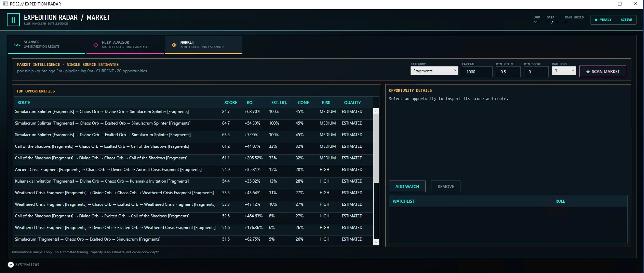
Task: Switch to the Flip Advisor tab
Action: [125, 44]
